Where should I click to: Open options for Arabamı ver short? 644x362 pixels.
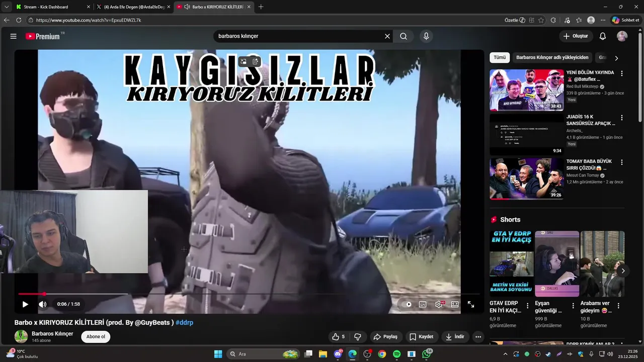click(x=618, y=306)
